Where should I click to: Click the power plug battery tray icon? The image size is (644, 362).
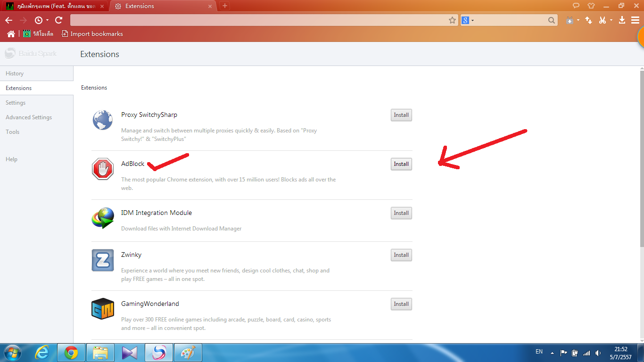pyautogui.click(x=575, y=353)
